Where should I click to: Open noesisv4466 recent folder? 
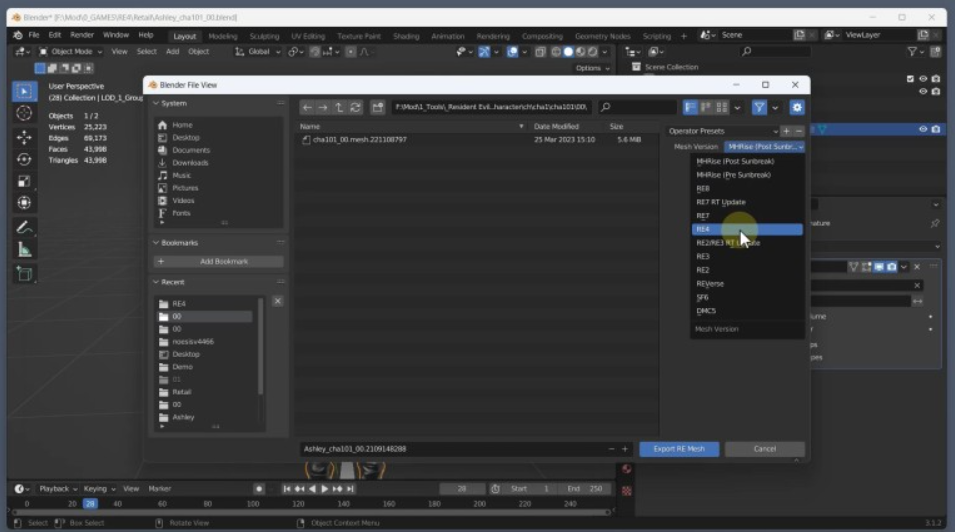pyautogui.click(x=192, y=342)
